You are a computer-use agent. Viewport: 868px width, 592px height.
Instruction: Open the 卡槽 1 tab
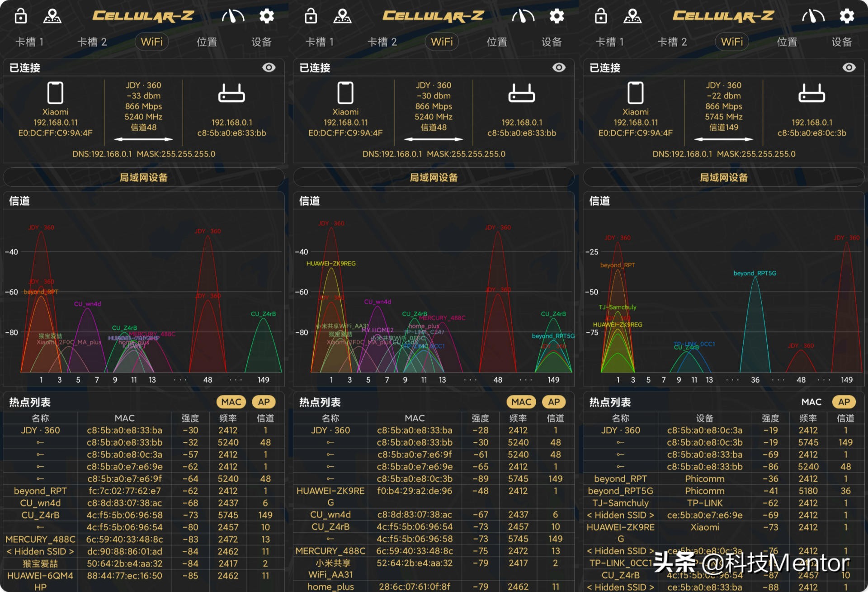pyautogui.click(x=29, y=42)
